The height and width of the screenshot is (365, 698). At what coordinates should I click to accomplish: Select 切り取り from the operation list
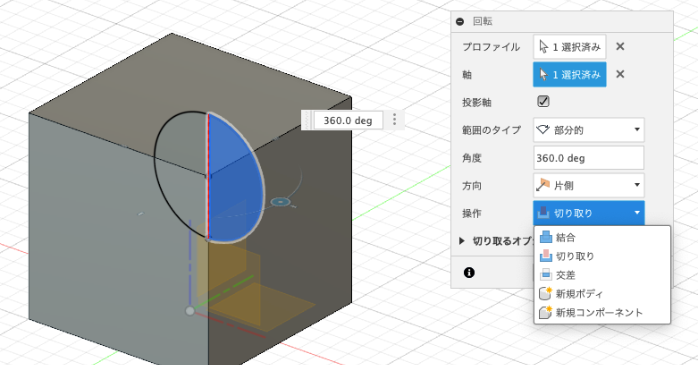pyautogui.click(x=602, y=256)
